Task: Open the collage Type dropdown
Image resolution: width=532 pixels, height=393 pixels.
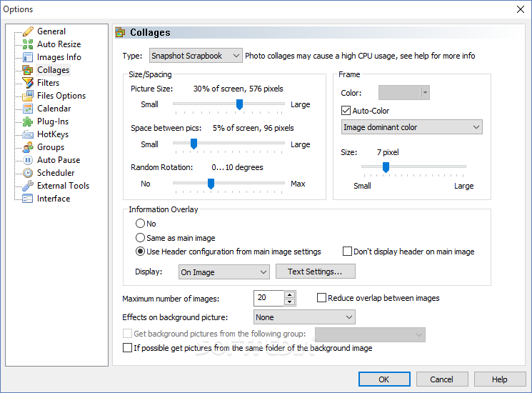Action: tap(196, 56)
